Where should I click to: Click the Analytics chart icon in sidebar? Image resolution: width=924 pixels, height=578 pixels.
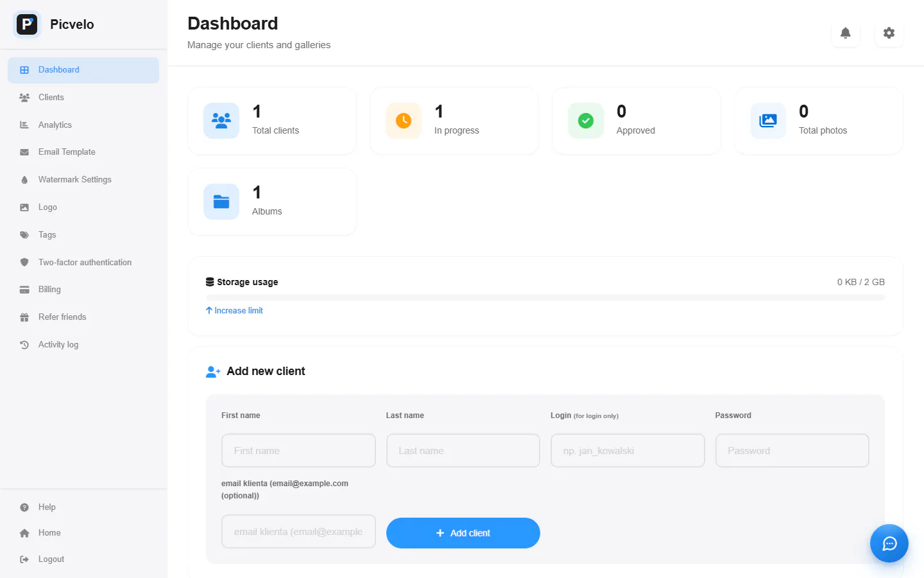tap(24, 125)
